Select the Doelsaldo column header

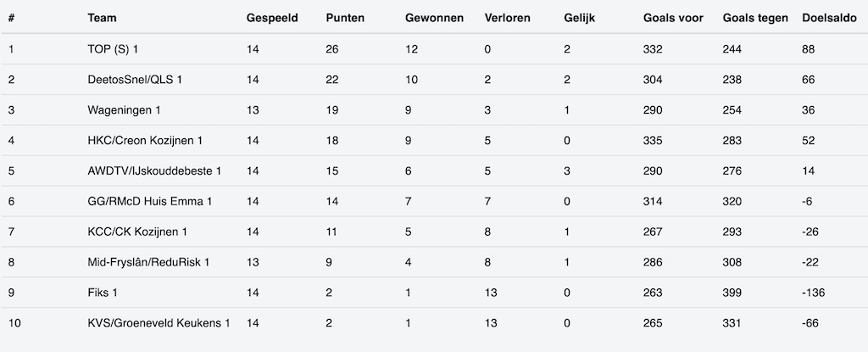point(829,18)
